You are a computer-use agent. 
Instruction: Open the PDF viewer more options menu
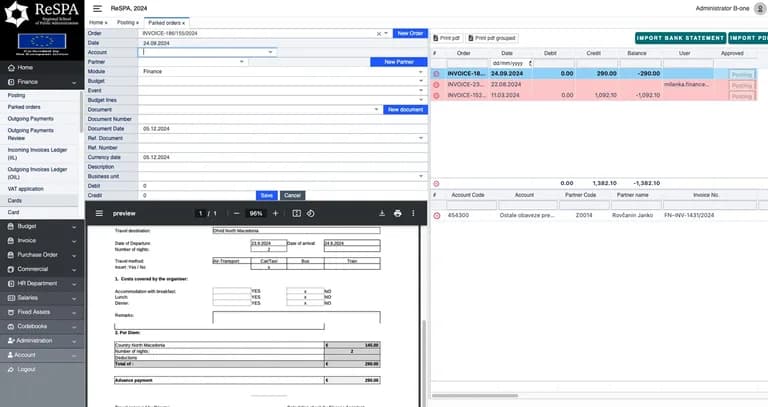click(413, 214)
